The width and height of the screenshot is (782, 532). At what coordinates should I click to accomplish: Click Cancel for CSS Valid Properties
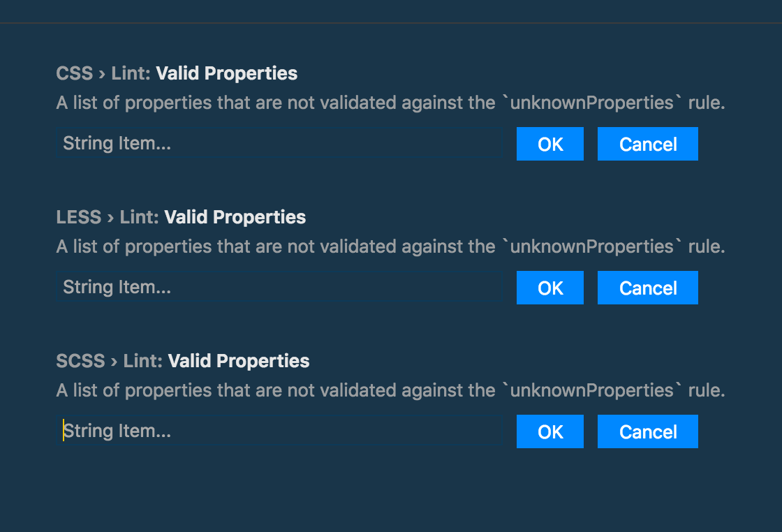pos(647,143)
